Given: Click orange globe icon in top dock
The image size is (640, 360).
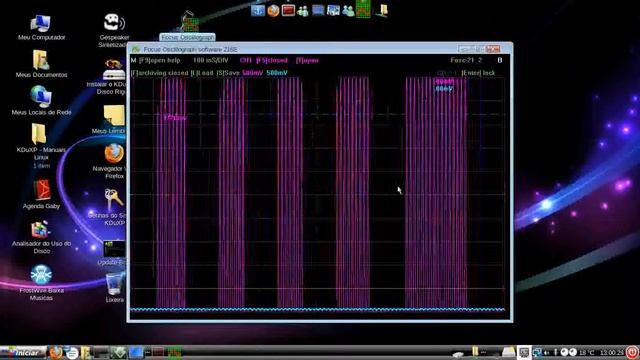Looking at the screenshot, I should 273,10.
